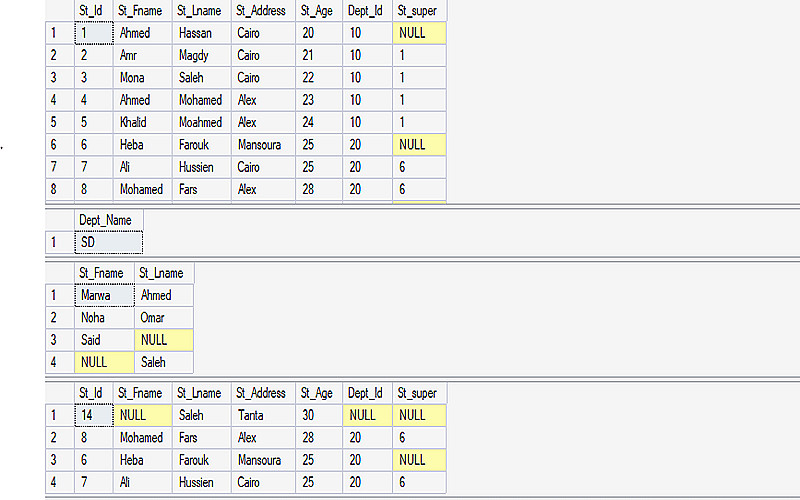Viewport: 800px width, 500px height.
Task: Click the NULL St_Lname cell beside Said
Action: point(163,340)
